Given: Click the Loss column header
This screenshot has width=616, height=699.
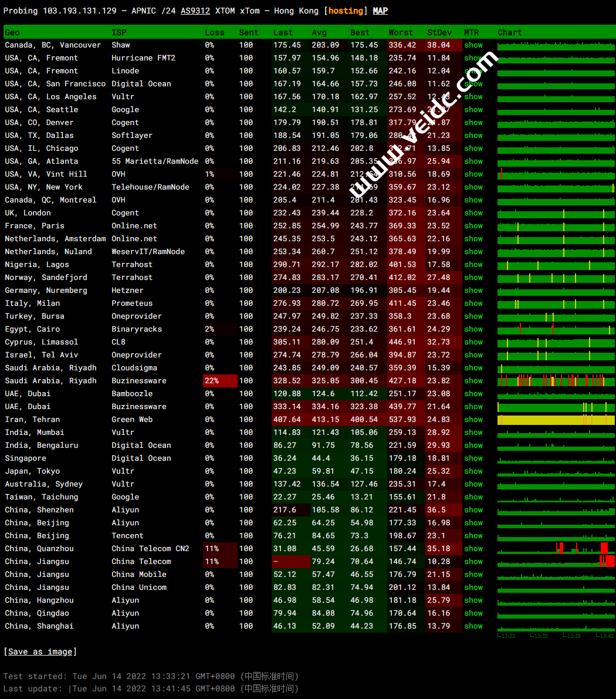Looking at the screenshot, I should point(215,32).
